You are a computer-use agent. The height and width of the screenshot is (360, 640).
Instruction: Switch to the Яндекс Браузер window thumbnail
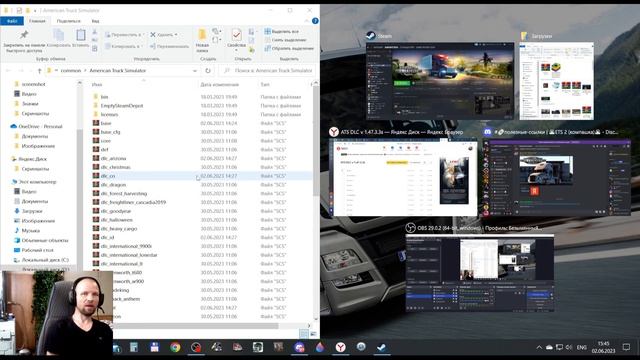pos(403,177)
